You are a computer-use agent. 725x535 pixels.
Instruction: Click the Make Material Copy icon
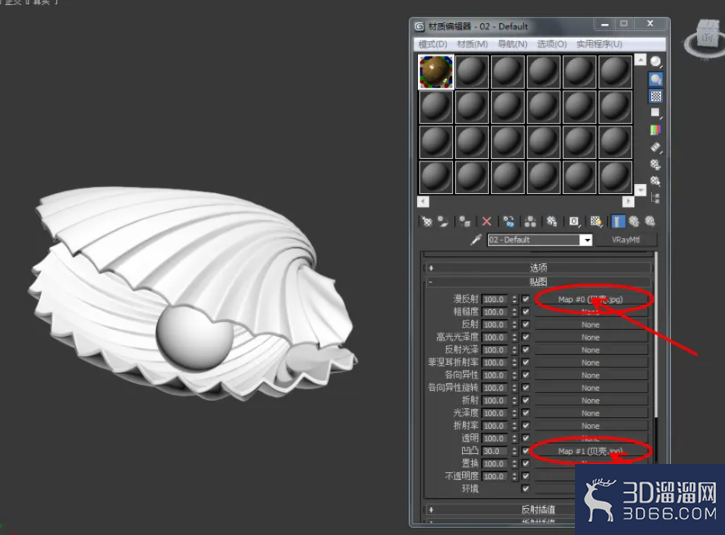509,222
